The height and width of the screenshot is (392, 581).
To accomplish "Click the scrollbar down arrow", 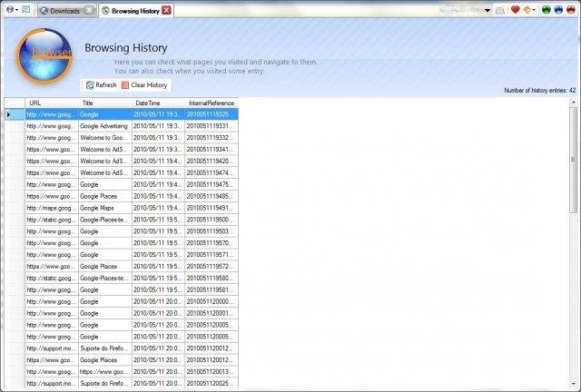I will [574, 384].
